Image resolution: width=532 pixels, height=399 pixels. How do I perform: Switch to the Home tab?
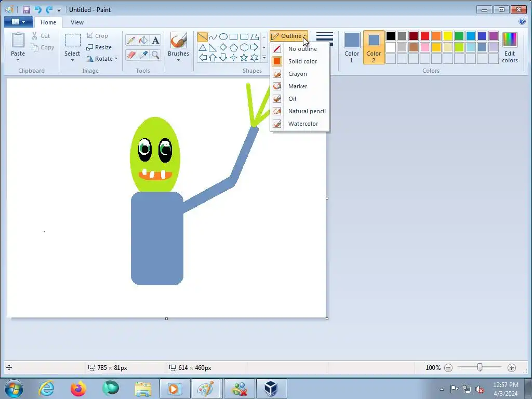pyautogui.click(x=48, y=22)
